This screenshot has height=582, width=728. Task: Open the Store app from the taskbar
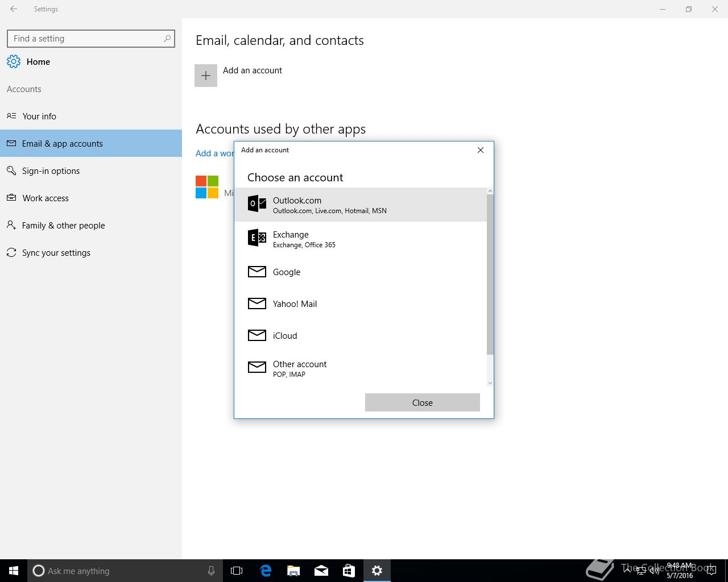click(x=349, y=571)
